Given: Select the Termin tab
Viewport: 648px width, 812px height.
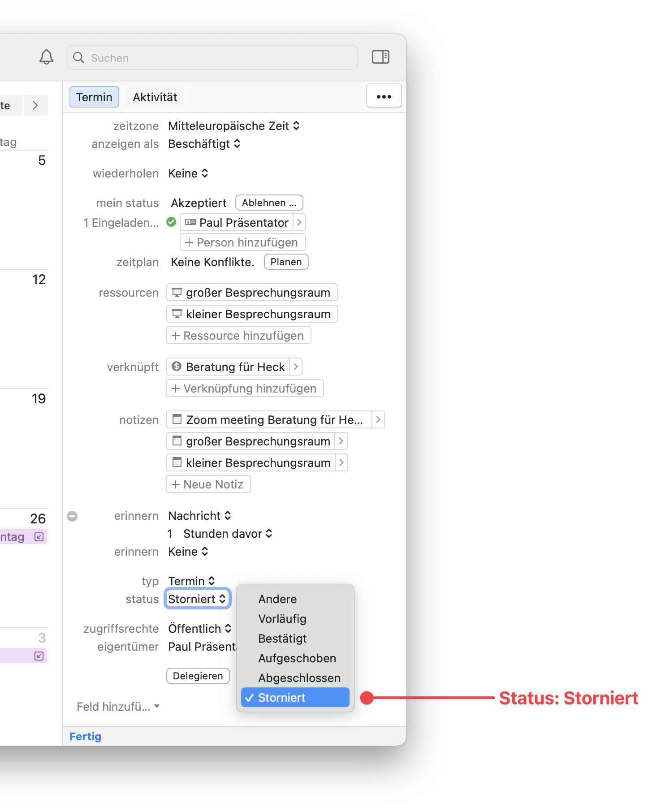Looking at the screenshot, I should 94,97.
